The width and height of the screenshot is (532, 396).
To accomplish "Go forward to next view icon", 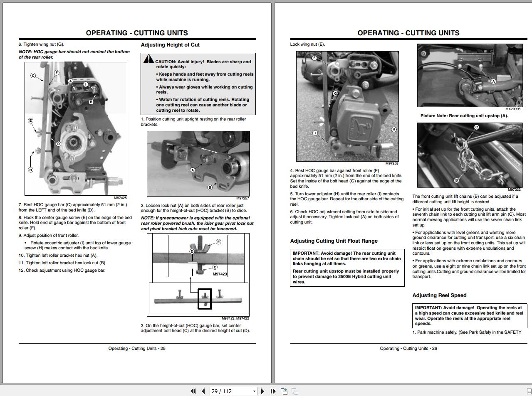I will pos(294,391).
